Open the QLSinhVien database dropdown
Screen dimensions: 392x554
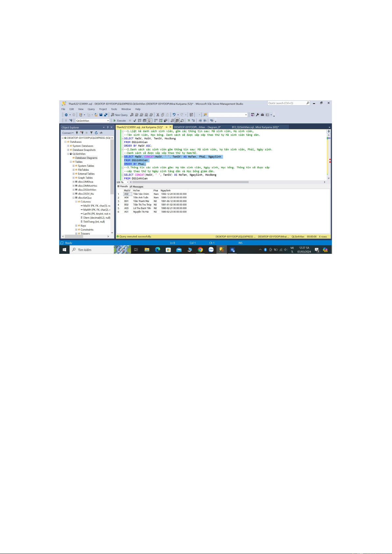108,121
